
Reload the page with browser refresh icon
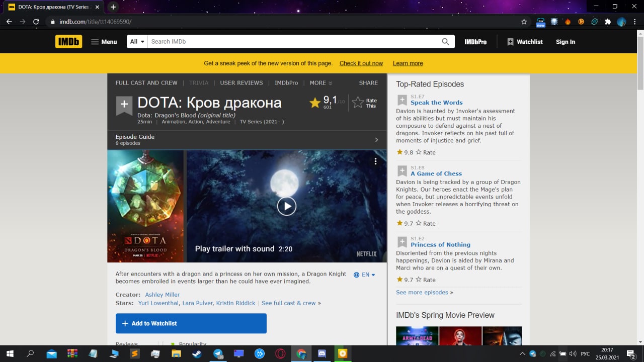[x=36, y=22]
